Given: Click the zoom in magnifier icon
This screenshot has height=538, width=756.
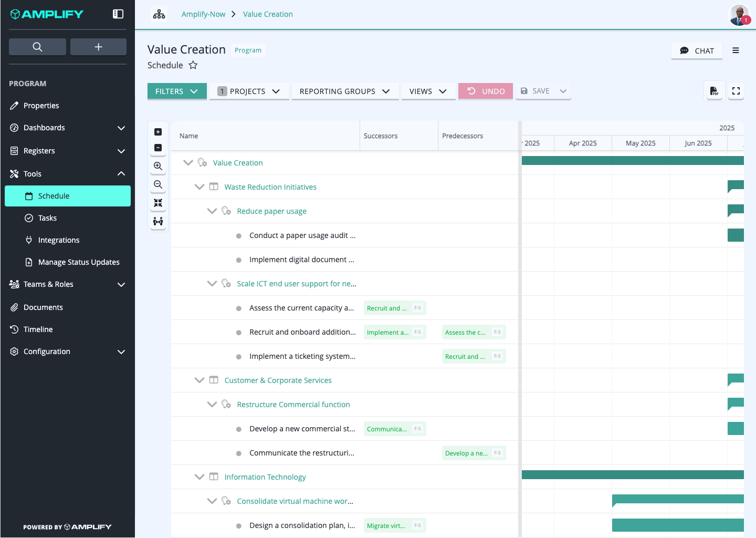Looking at the screenshot, I should [158, 166].
